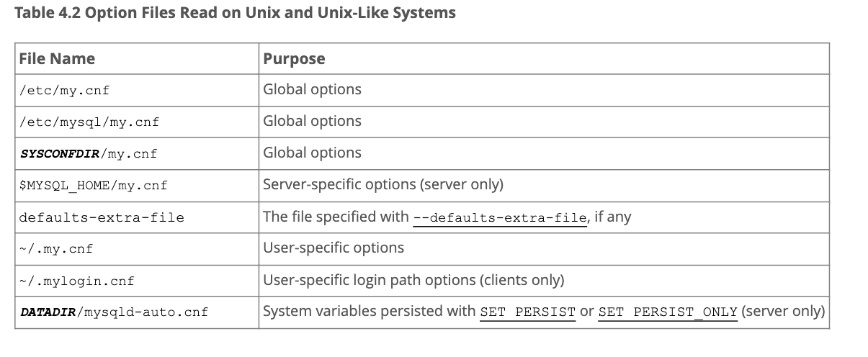Open the SET PERSIST_ONLY link
This screenshot has height=357, width=868.
pyautogui.click(x=668, y=312)
